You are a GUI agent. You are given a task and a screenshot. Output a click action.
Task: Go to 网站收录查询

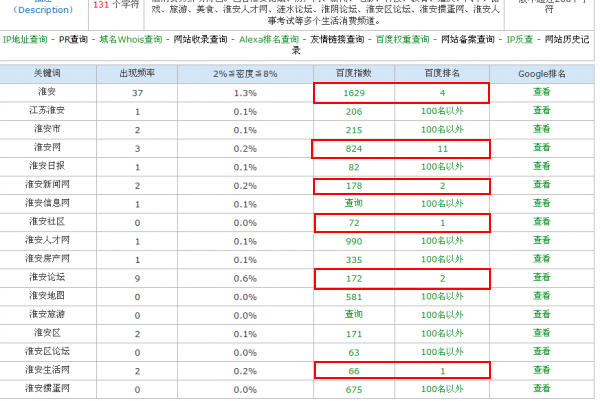[195, 39]
